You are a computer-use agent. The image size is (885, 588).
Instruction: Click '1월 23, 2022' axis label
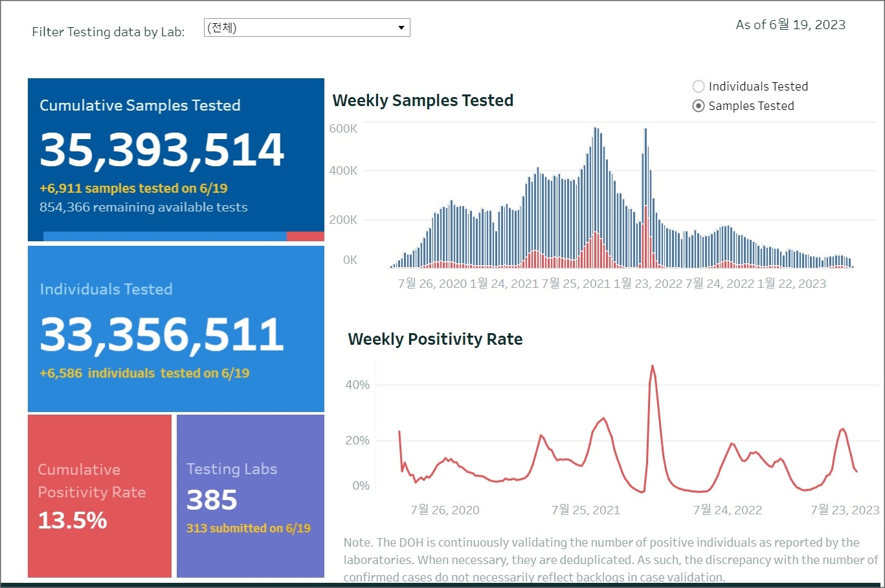(648, 283)
